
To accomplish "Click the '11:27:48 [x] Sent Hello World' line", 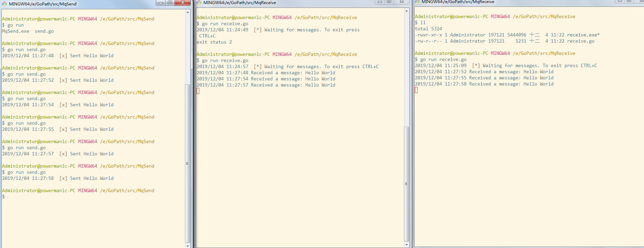I will coord(58,56).
